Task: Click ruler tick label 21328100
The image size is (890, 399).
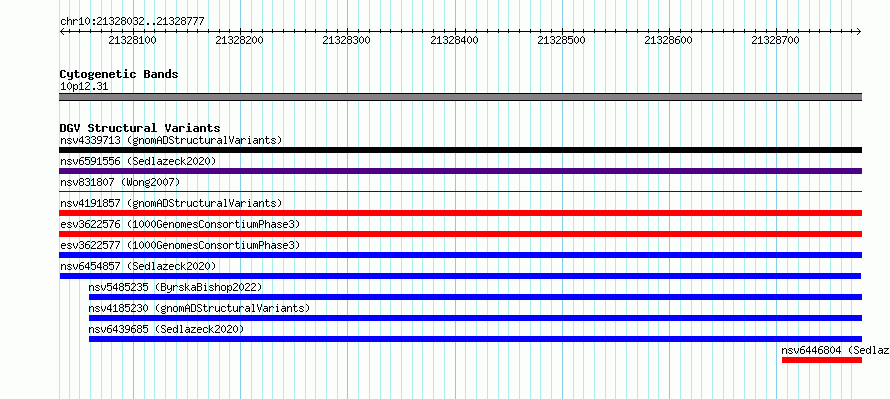Action: [x=132, y=40]
